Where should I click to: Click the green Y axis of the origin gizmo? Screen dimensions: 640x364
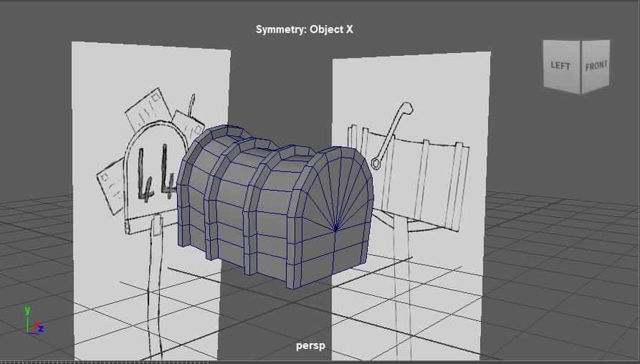(28, 322)
